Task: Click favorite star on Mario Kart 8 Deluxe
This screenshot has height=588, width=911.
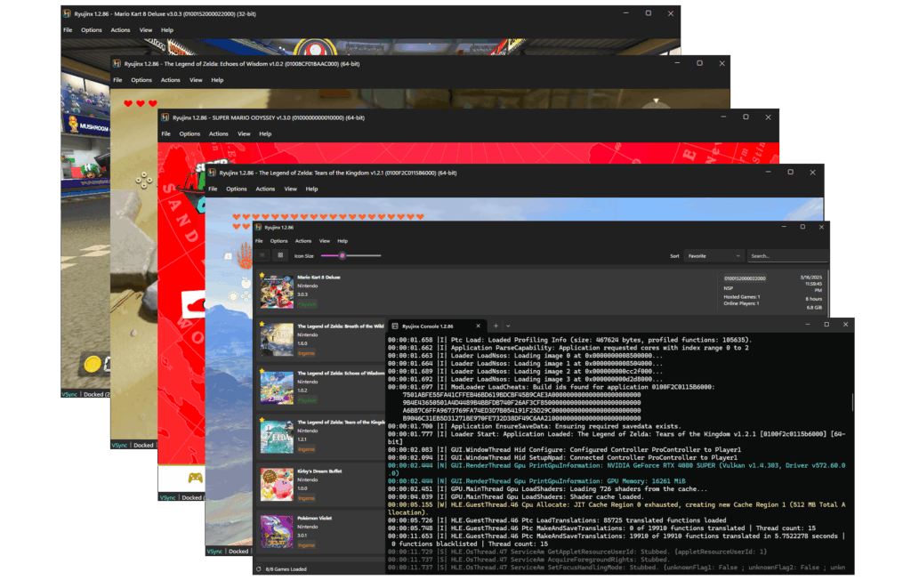Action: tap(262, 277)
